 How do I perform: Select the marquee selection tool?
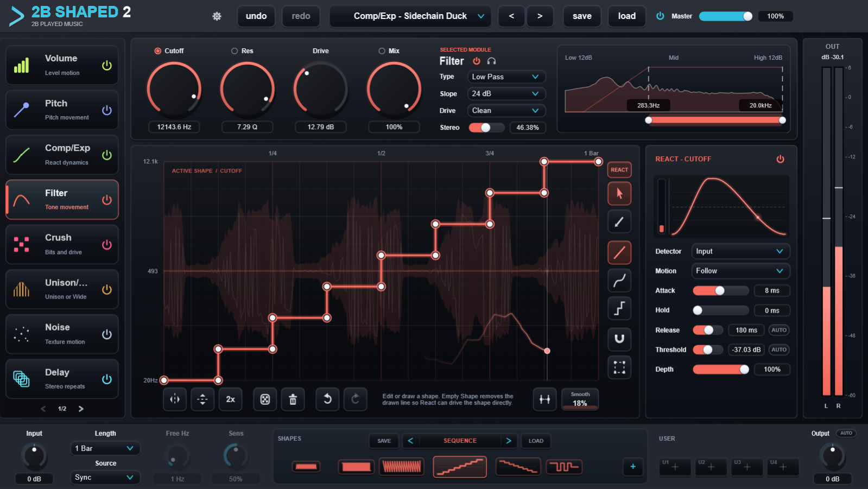coord(619,367)
